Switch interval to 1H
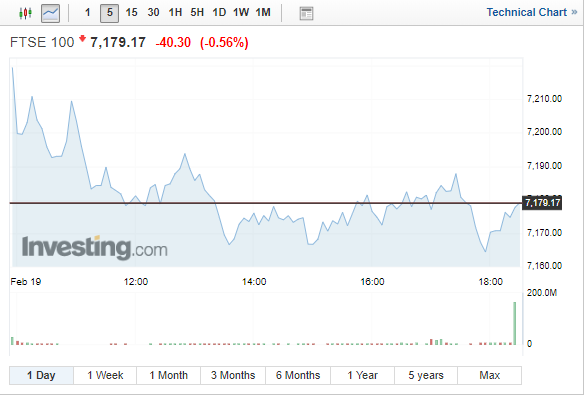The image size is (584, 398). click(x=175, y=13)
